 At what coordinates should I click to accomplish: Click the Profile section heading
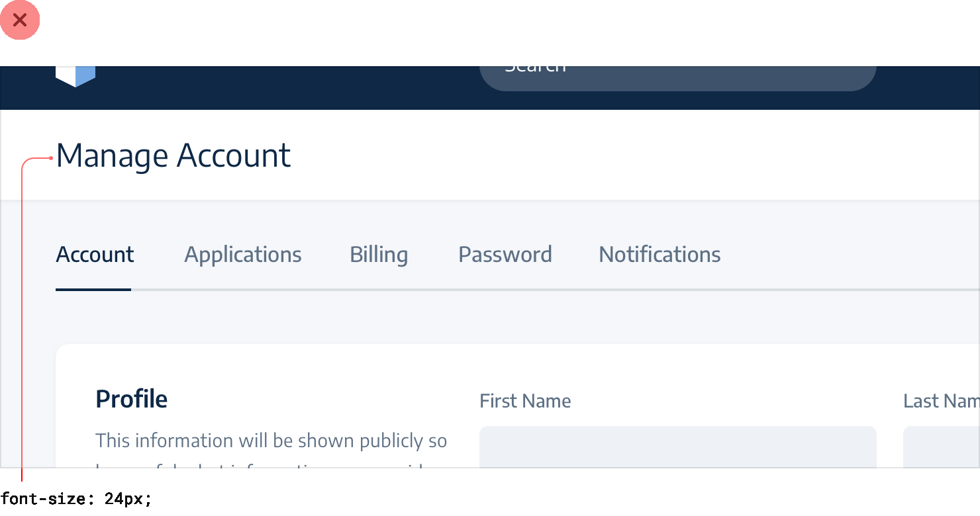(132, 399)
